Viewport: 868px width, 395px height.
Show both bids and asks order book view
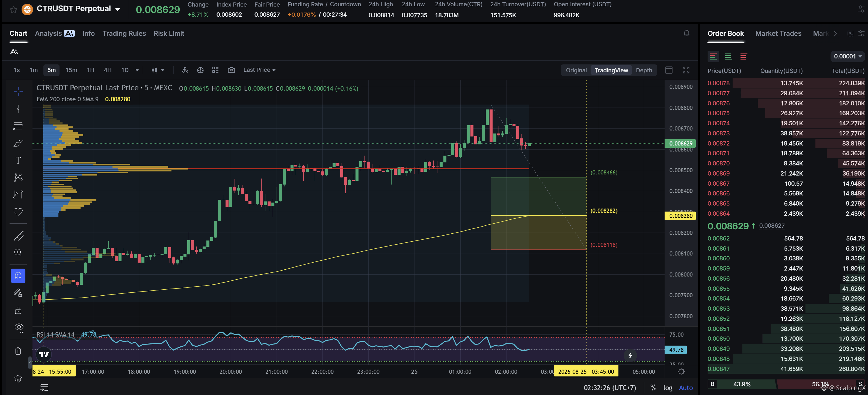point(713,56)
